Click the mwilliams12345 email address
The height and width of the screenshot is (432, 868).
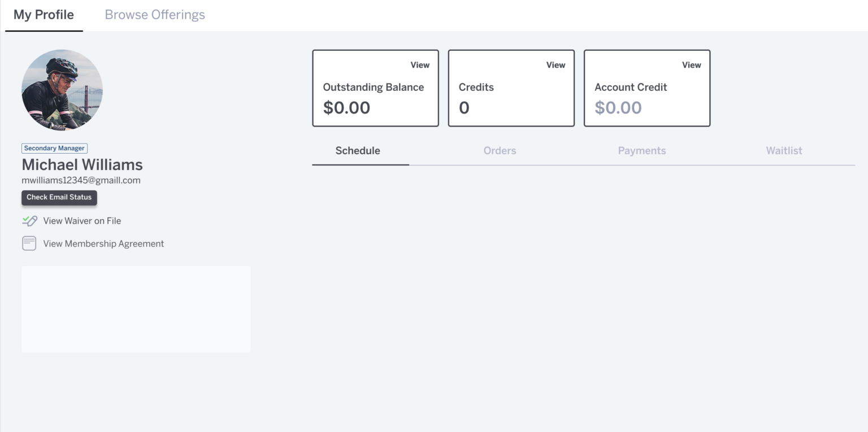point(81,181)
